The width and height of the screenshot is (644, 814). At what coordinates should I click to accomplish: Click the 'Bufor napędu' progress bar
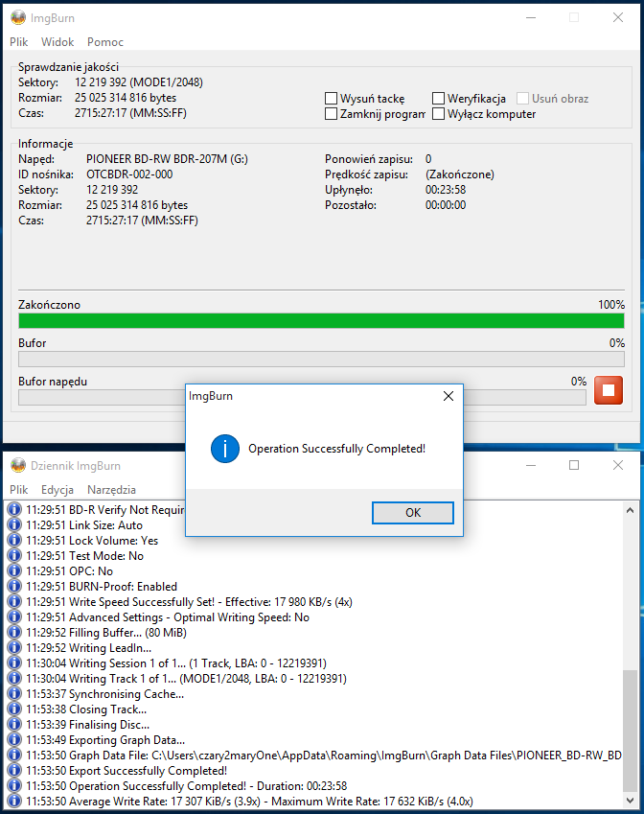pyautogui.click(x=302, y=398)
